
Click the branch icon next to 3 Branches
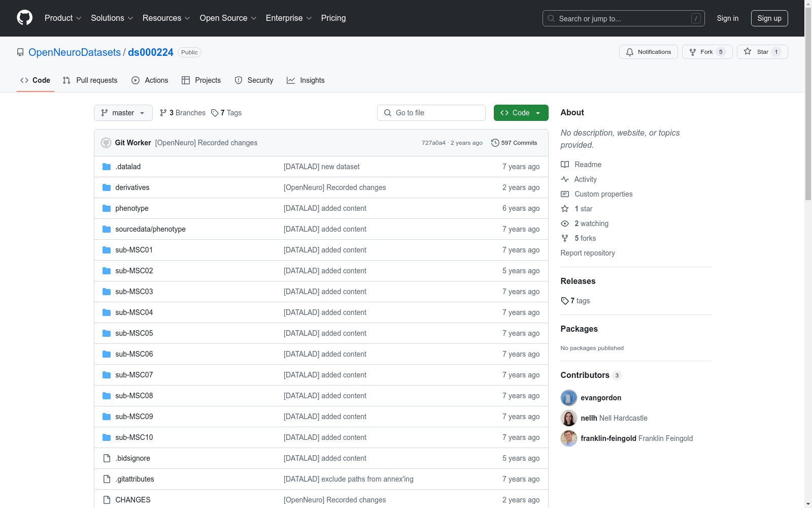tap(163, 113)
